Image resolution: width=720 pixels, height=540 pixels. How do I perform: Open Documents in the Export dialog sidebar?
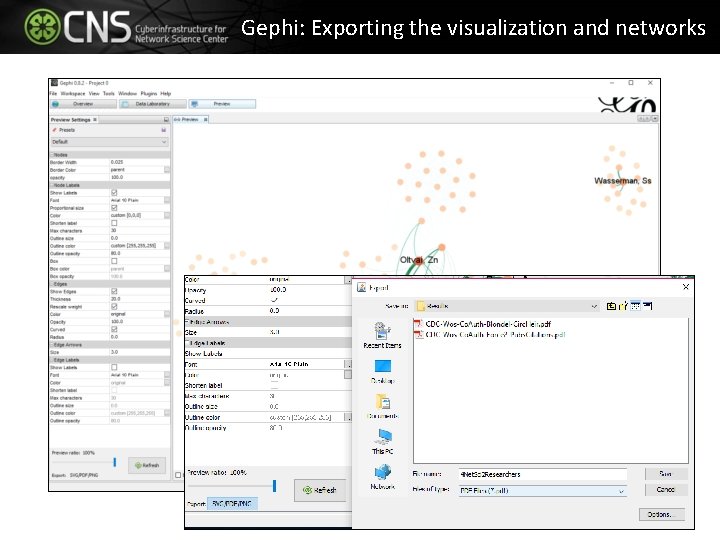coord(382,406)
